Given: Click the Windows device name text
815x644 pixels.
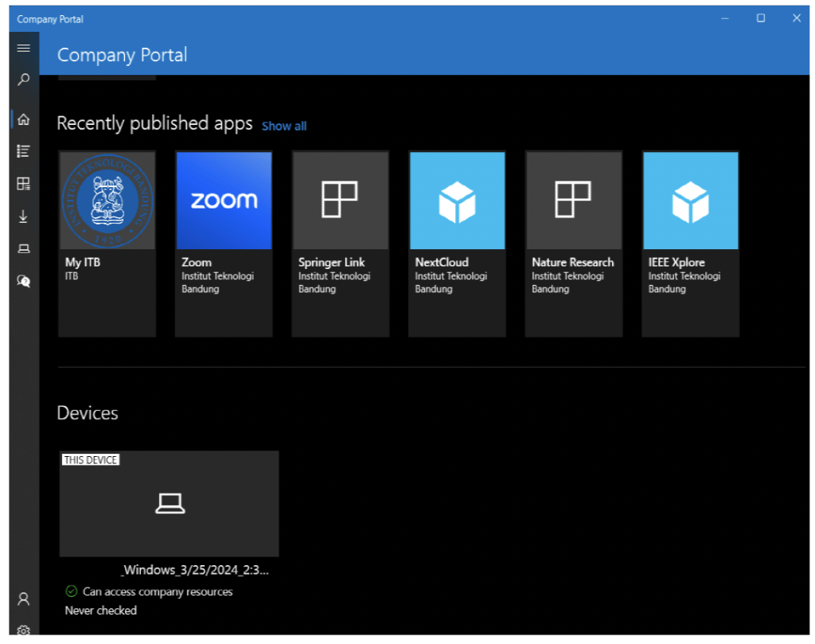Looking at the screenshot, I should coord(196,570).
